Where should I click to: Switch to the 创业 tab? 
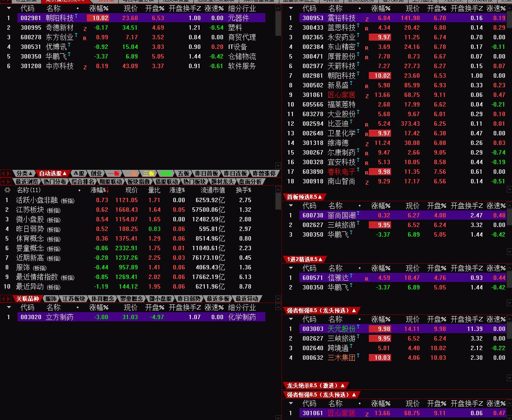(x=96, y=173)
